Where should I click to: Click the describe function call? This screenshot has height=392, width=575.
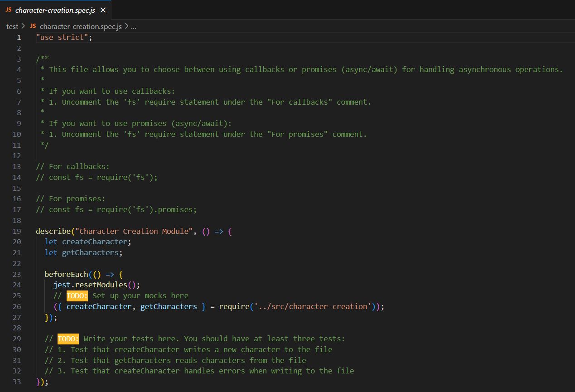(53, 231)
